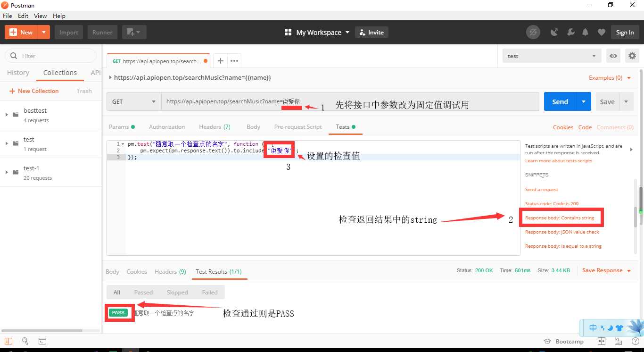Viewport: 644px width, 352px height.
Task: Insert Response body: JSON value check snippet
Action: pos(562,232)
